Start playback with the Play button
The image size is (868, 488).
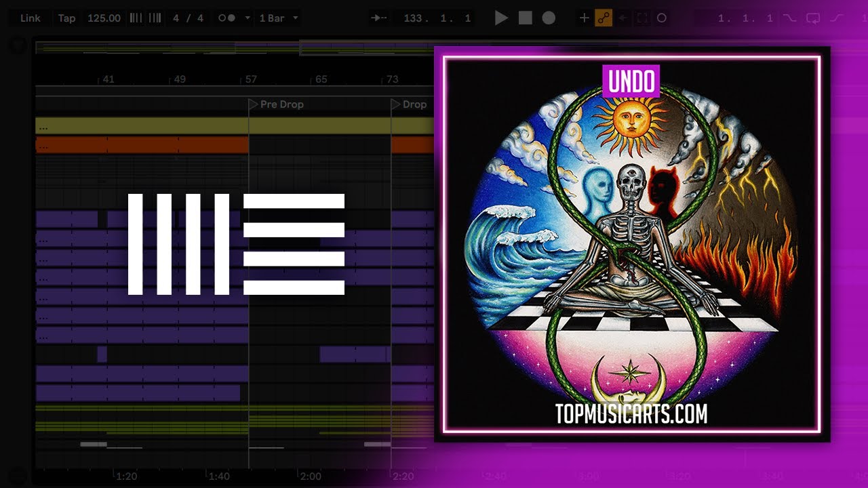coord(502,18)
